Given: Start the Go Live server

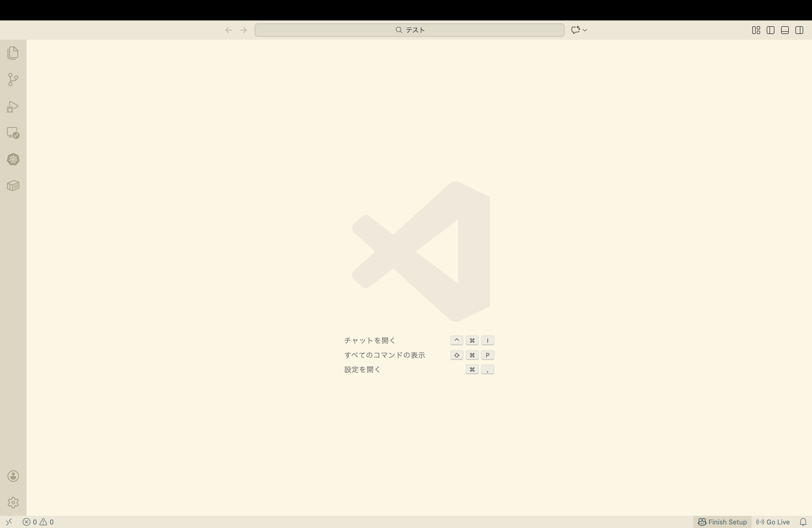Looking at the screenshot, I should (x=773, y=522).
